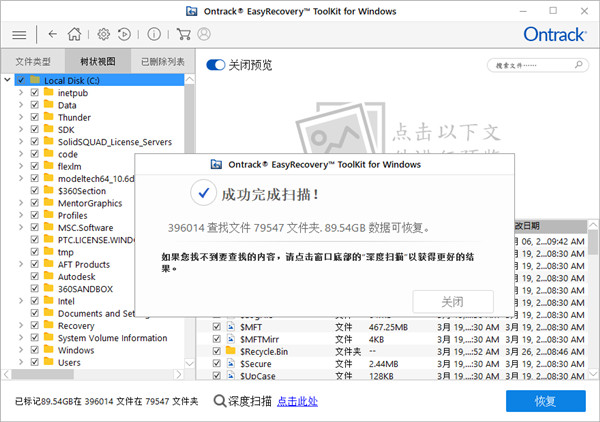The image size is (600, 422).
Task: Click the user account icon
Action: pos(204,34)
